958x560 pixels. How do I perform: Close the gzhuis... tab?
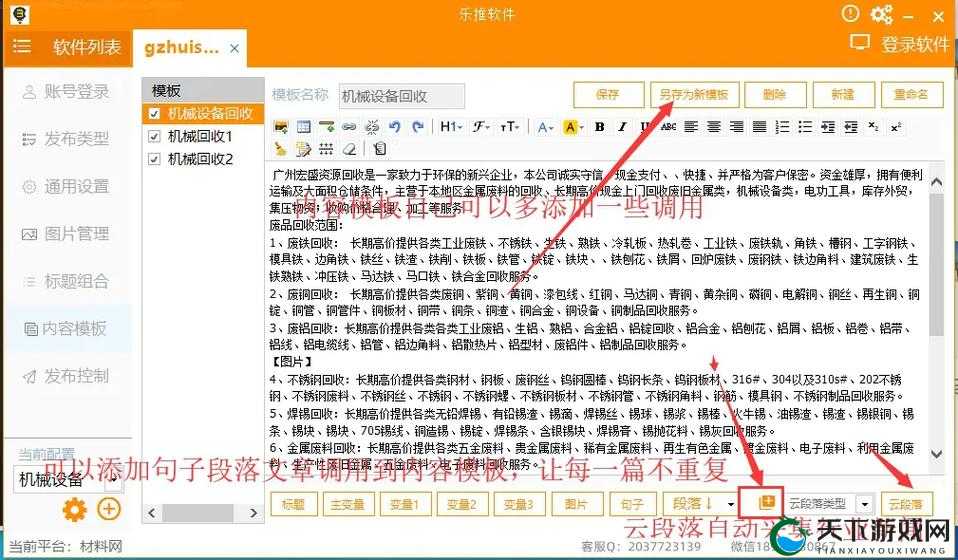235,48
